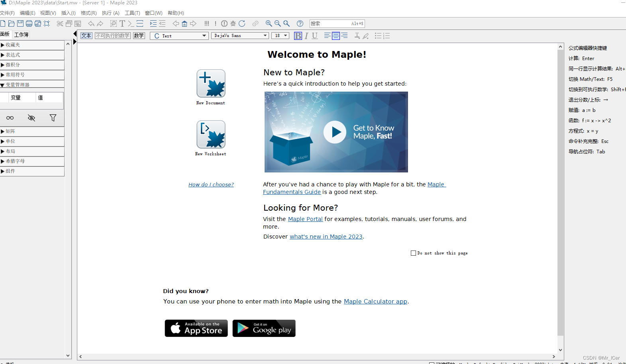Screen dimensions: 626x364
Task: Align text left
Action: [x=327, y=36]
